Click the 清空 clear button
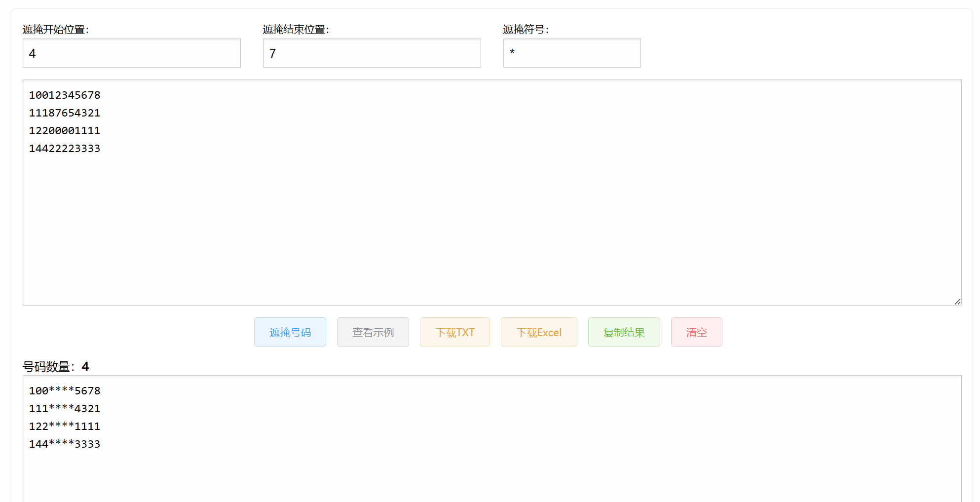Screen dimensions: 980x502 tap(696, 332)
